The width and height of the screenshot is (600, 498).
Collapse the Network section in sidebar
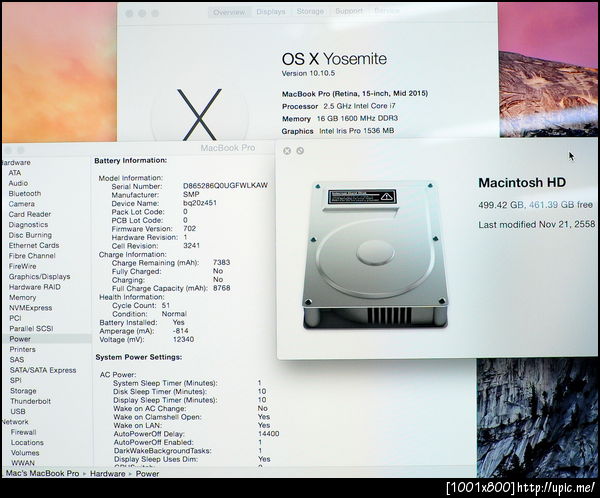pyautogui.click(x=15, y=422)
